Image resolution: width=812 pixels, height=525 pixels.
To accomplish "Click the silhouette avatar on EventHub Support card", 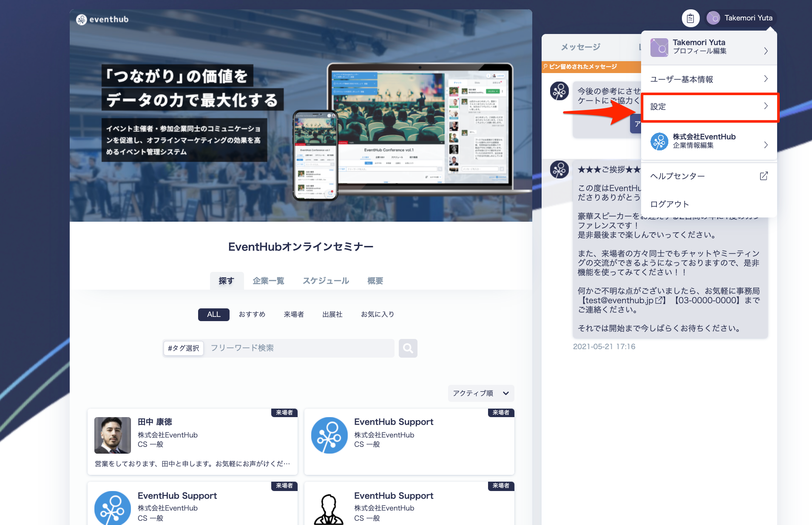I will [329, 509].
